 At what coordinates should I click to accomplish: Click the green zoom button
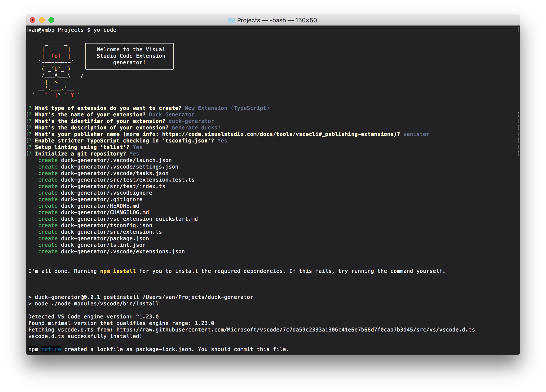click(x=52, y=20)
